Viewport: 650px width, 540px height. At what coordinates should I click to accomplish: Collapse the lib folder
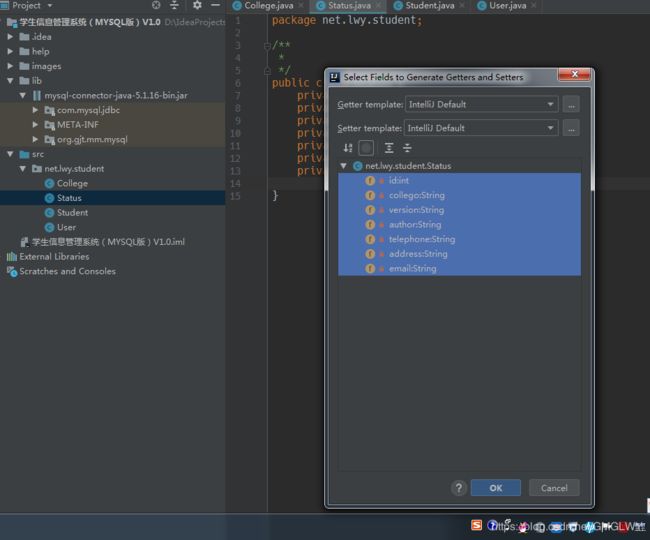pos(10,81)
